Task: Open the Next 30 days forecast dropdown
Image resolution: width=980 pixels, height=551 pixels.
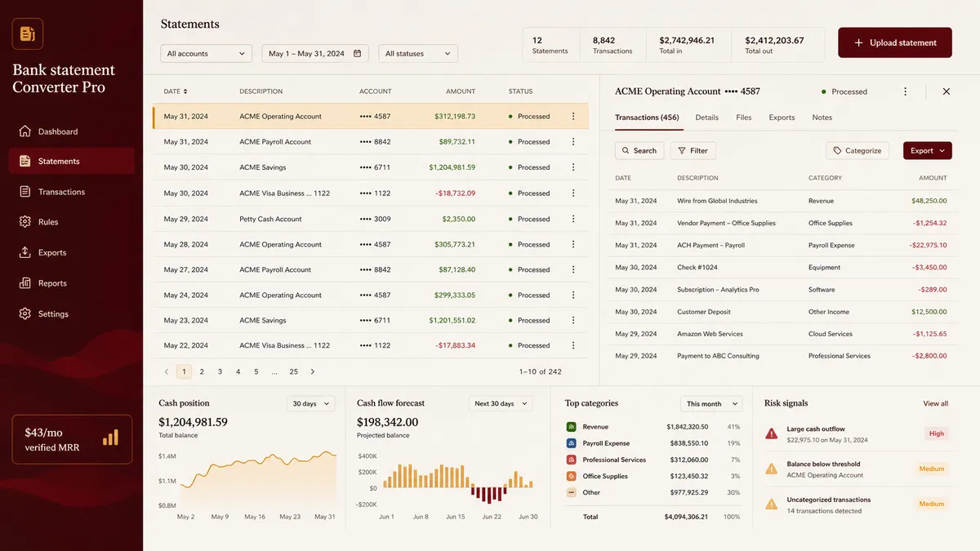Action: coord(501,403)
